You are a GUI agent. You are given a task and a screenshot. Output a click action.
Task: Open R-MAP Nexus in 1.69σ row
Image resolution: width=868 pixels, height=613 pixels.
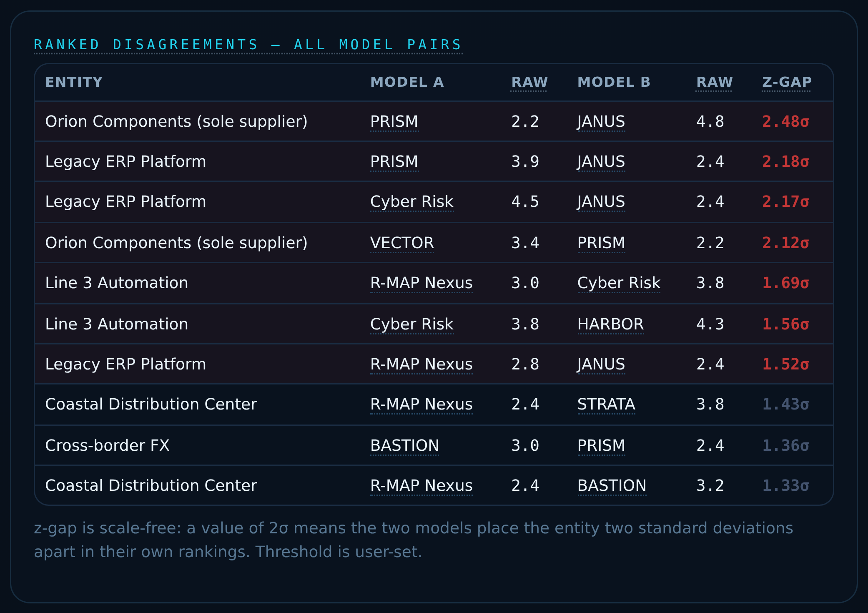pyautogui.click(x=421, y=283)
